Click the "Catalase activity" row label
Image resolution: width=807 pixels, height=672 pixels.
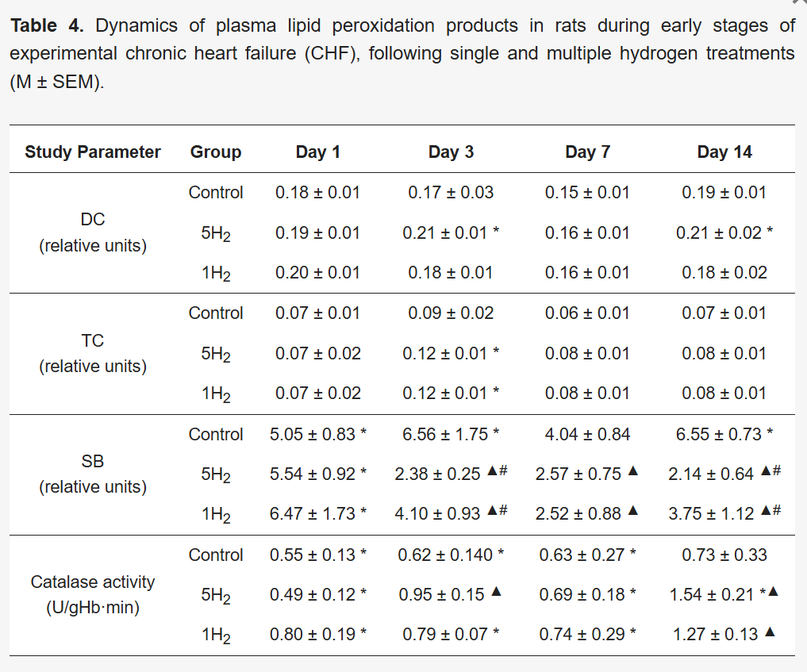coord(93,582)
